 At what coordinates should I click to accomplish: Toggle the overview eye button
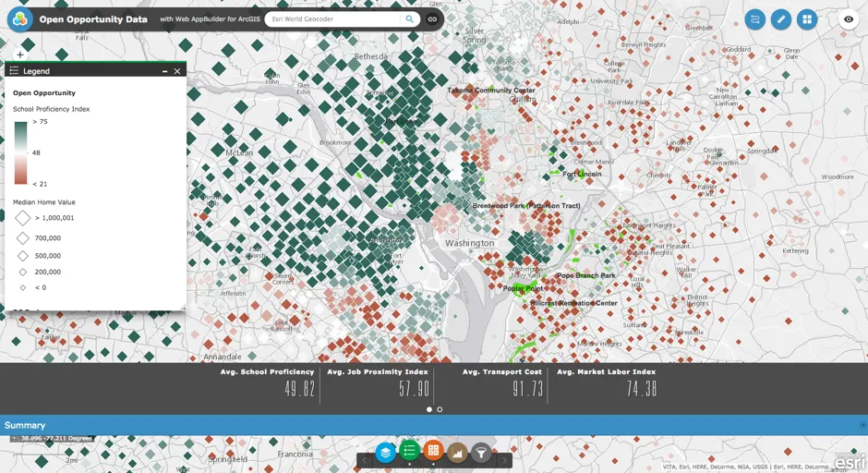(849, 19)
